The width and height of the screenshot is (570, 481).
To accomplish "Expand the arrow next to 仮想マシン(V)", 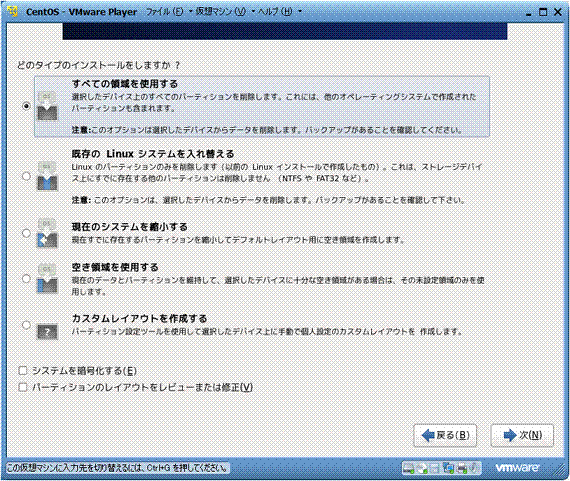I will (x=253, y=12).
